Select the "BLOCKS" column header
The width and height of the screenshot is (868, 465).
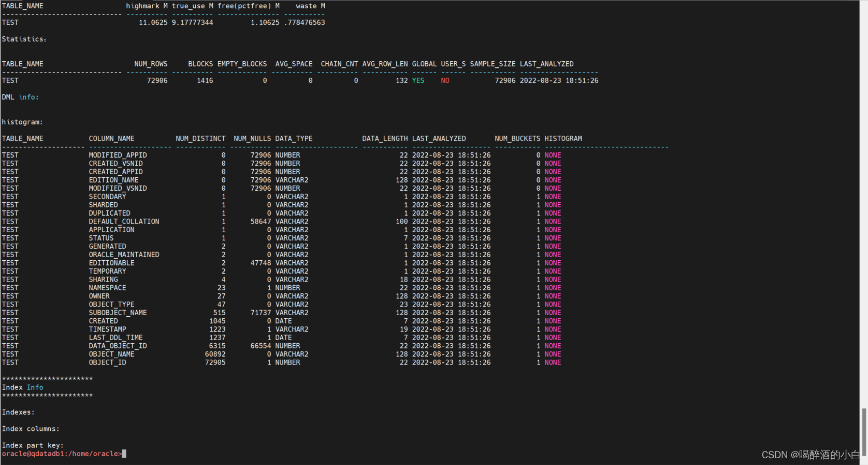pos(200,64)
